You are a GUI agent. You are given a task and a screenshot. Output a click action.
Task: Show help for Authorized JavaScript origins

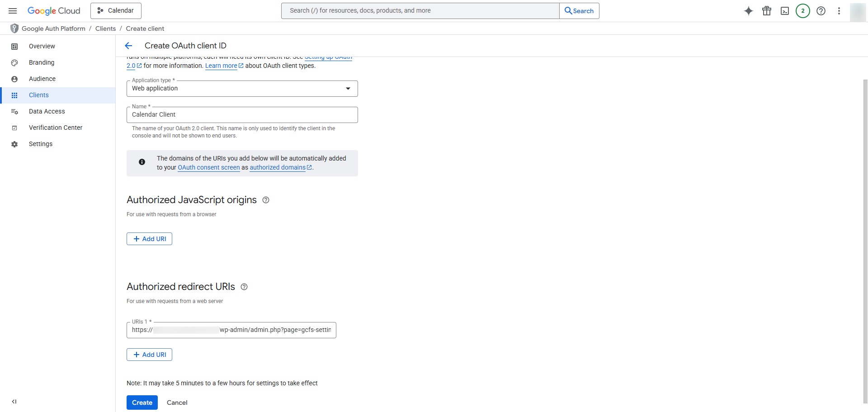tap(266, 200)
